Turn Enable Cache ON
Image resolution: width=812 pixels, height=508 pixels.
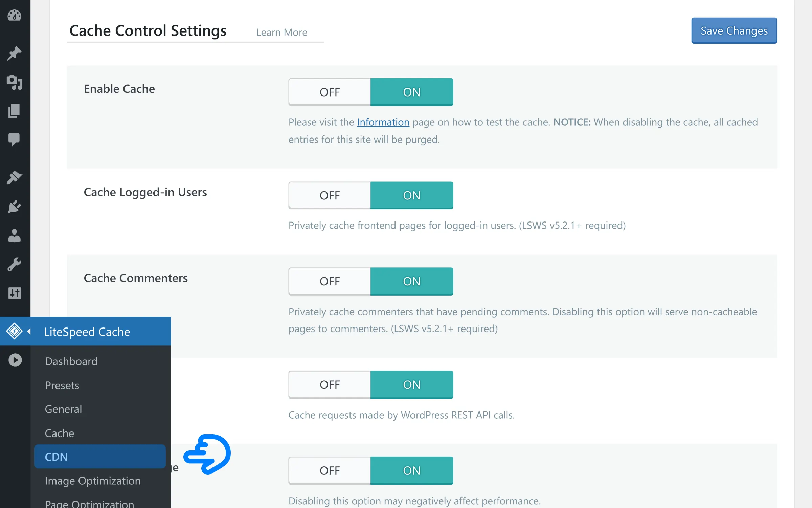pos(412,92)
